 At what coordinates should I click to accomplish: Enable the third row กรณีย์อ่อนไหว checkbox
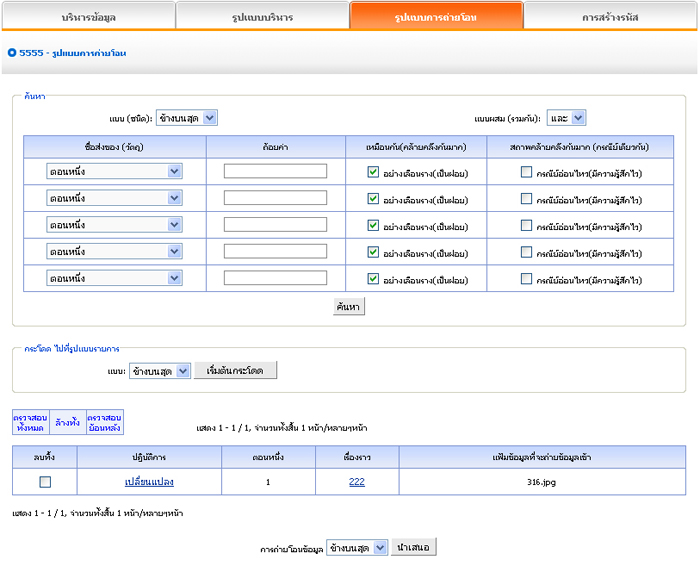pos(526,225)
